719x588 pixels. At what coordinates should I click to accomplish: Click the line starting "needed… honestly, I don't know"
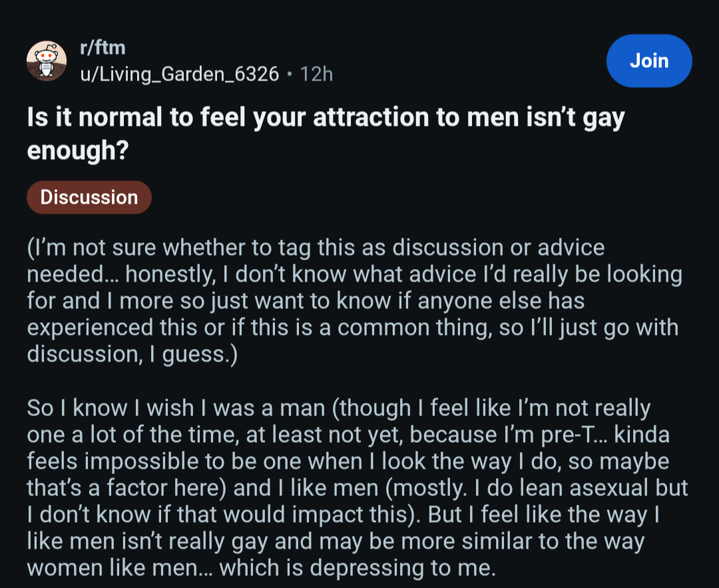pyautogui.click(x=354, y=274)
